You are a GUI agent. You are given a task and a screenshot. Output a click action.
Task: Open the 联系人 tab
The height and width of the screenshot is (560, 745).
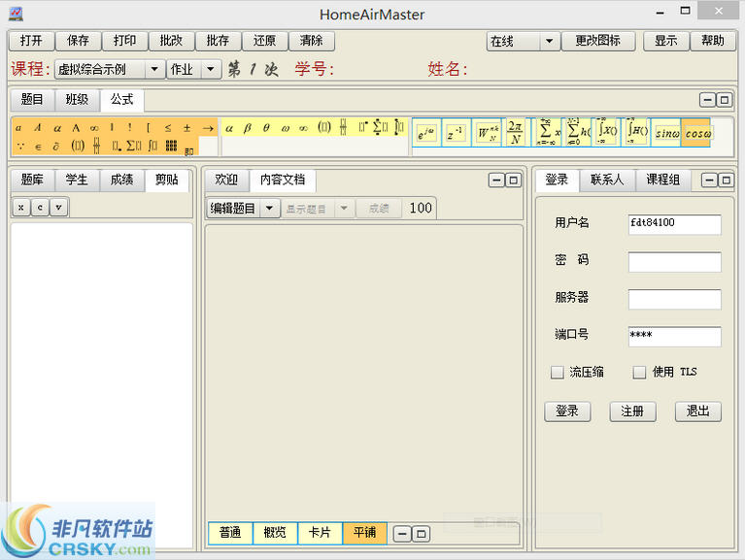(607, 180)
